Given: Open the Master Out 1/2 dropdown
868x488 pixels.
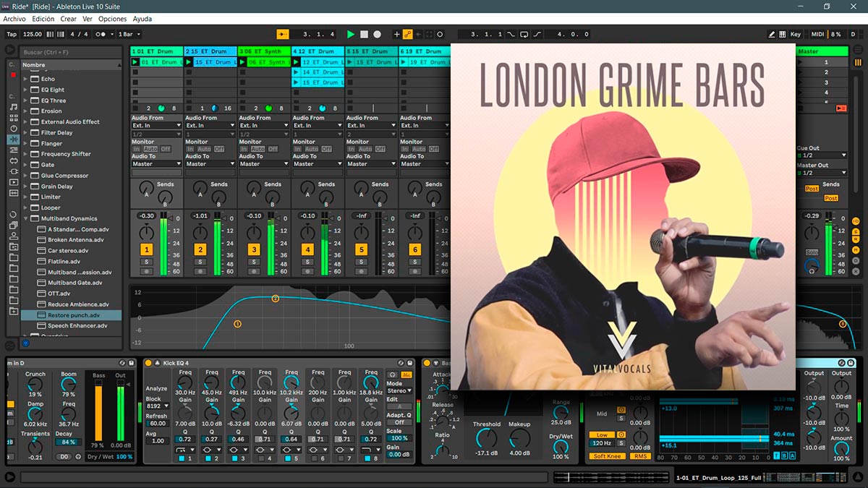Looking at the screenshot, I should (x=822, y=173).
